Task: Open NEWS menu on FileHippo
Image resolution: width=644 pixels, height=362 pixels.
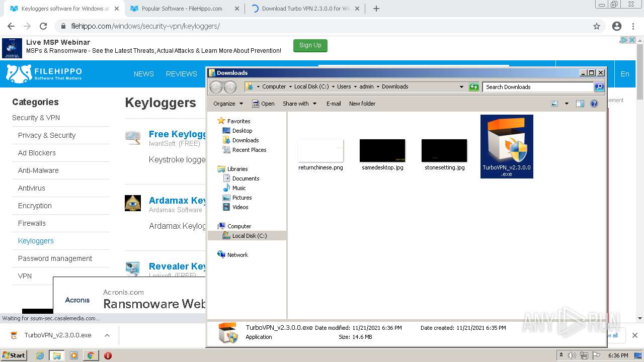Action: point(144,74)
